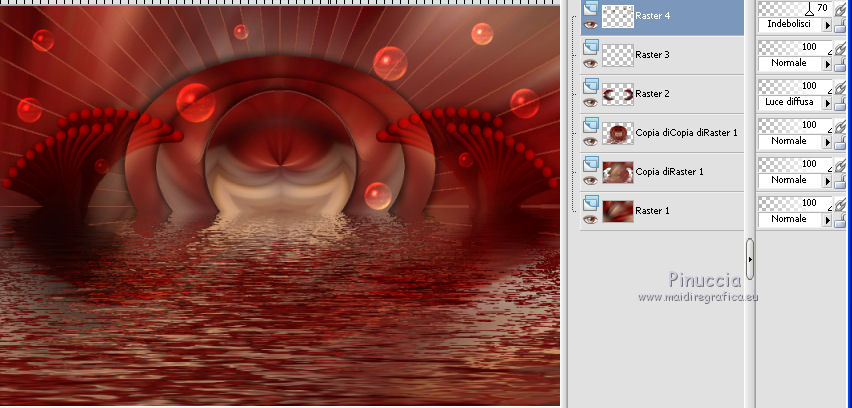
Task: Click the red arch canvas image
Action: point(280,205)
